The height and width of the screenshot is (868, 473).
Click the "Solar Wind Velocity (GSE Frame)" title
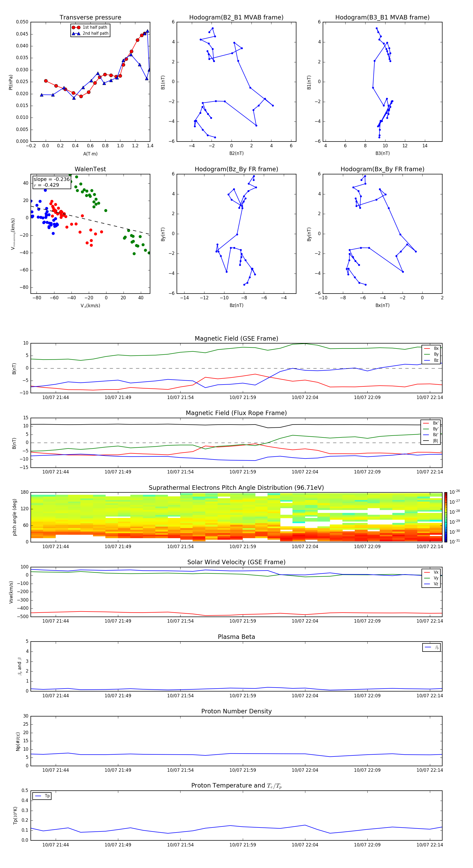(236, 562)
